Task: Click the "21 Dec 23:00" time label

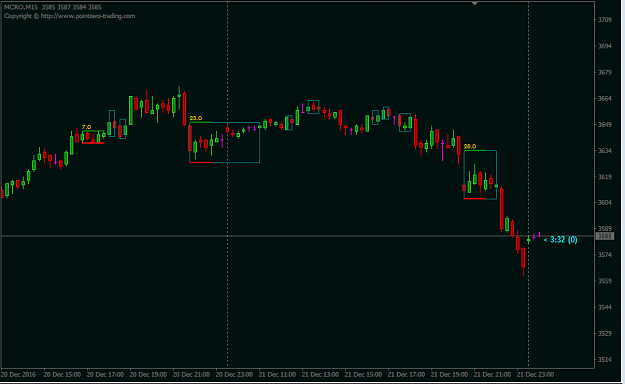Action: [x=536, y=374]
